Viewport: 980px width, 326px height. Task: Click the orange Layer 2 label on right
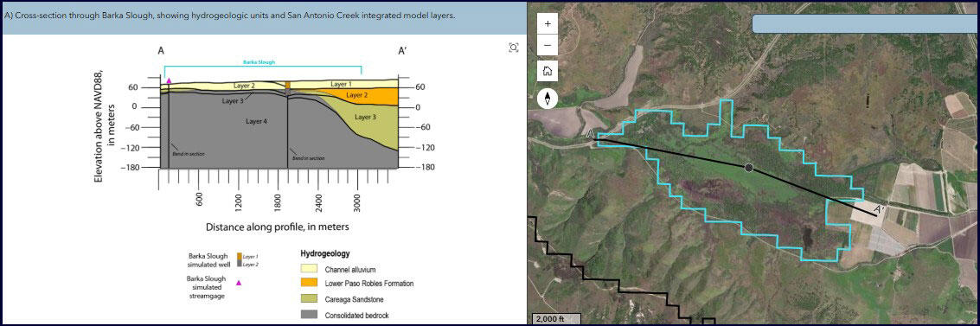(x=357, y=95)
